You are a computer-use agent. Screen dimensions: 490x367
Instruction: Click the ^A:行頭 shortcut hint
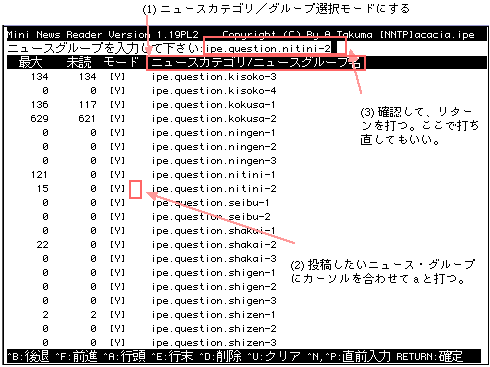[125, 357]
